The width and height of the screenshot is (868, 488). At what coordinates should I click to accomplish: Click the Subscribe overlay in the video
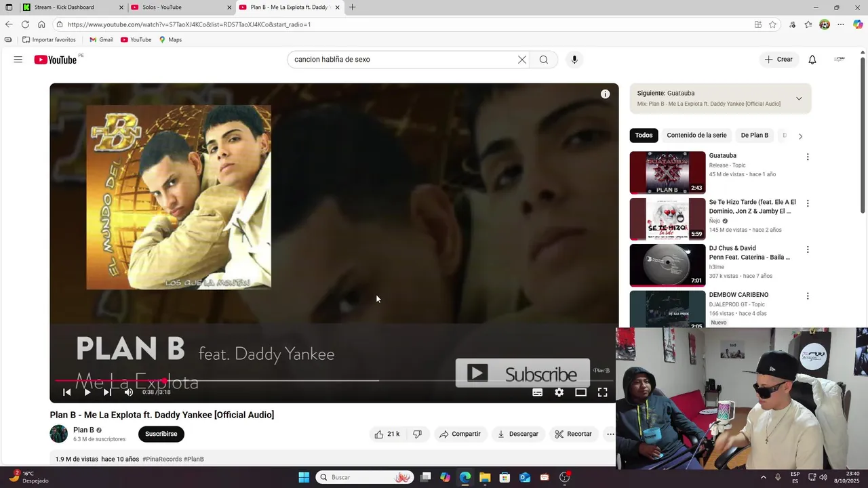(x=523, y=373)
